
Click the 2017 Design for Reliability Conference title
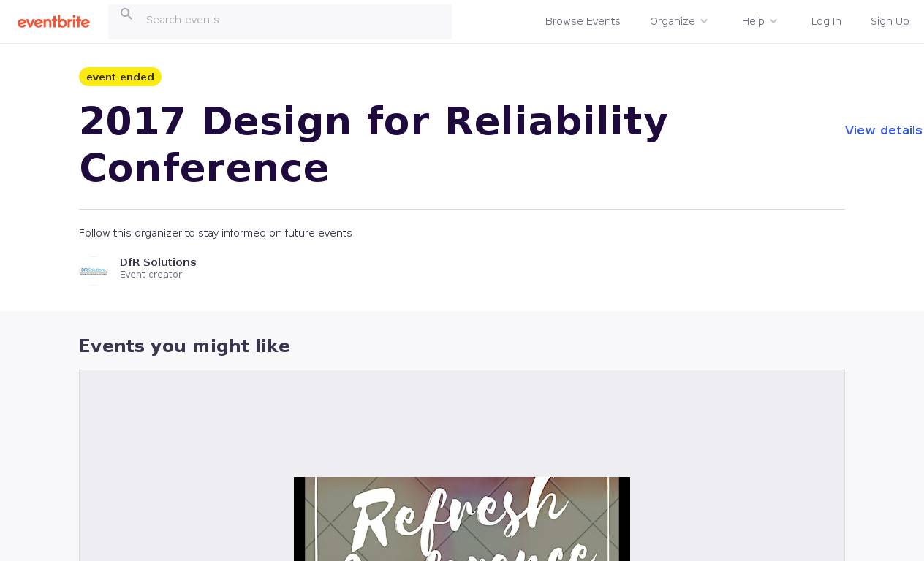coord(373,145)
